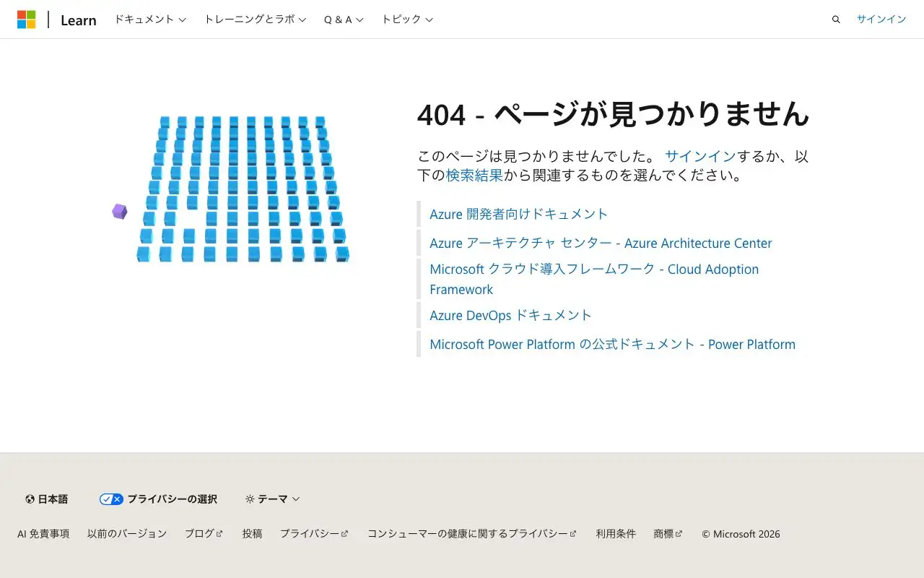Open Azure 開発者向けドキュメント
Screen dimensions: 924x578
coord(519,214)
